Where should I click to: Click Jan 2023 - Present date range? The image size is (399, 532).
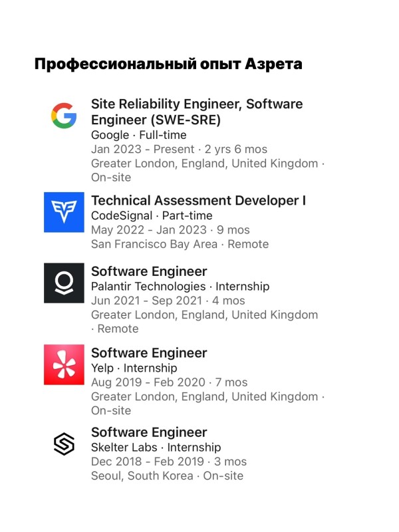(142, 149)
